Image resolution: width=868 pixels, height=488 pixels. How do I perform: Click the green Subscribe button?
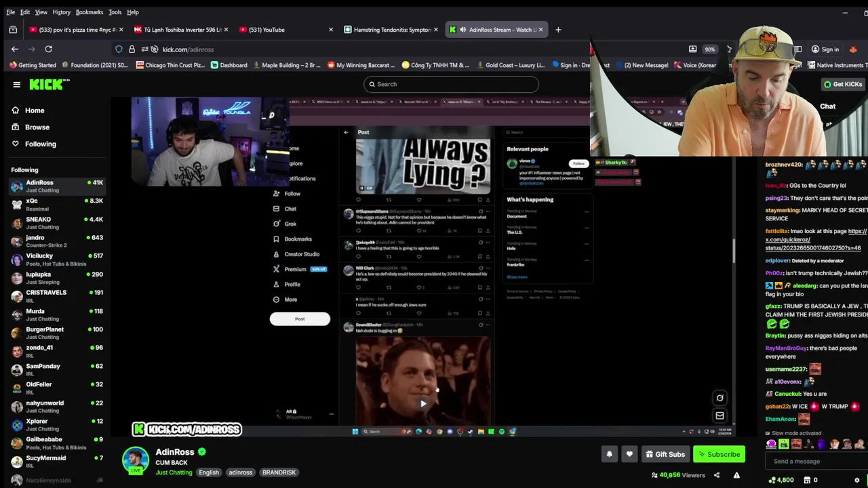point(719,454)
